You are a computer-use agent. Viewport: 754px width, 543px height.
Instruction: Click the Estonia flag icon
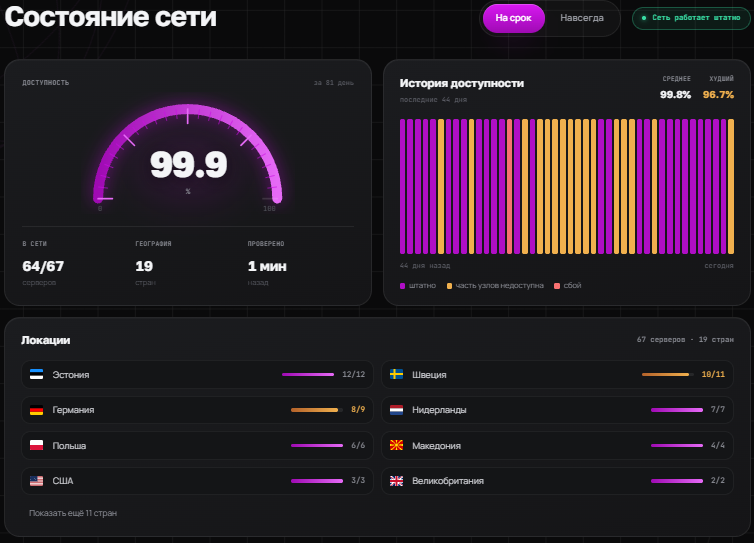(37, 374)
